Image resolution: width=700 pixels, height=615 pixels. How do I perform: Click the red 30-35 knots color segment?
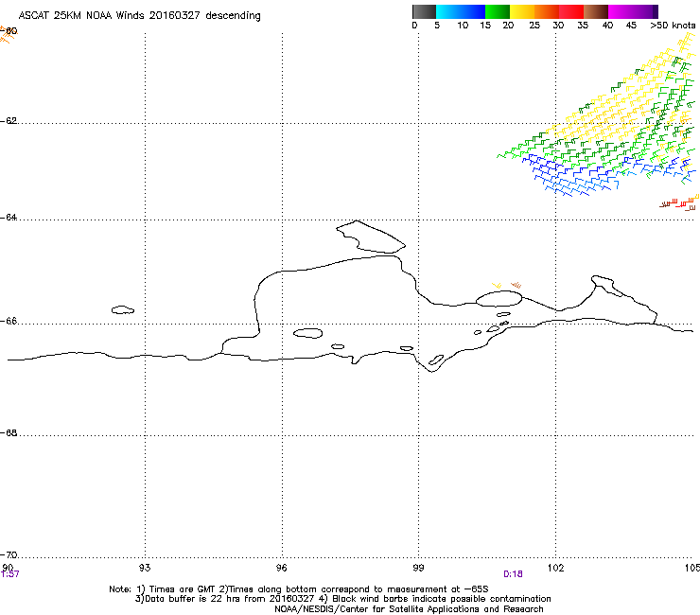click(x=571, y=11)
